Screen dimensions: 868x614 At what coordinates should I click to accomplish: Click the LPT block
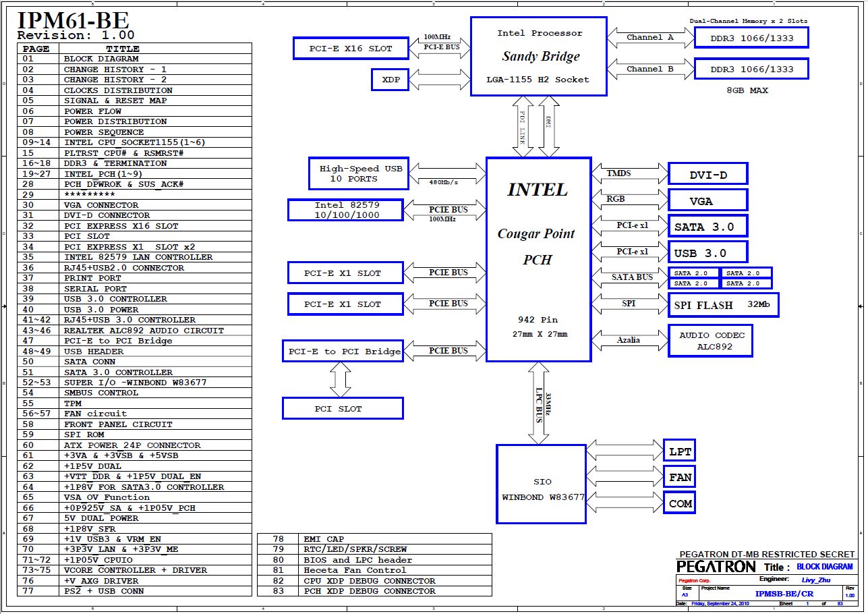coord(679,451)
